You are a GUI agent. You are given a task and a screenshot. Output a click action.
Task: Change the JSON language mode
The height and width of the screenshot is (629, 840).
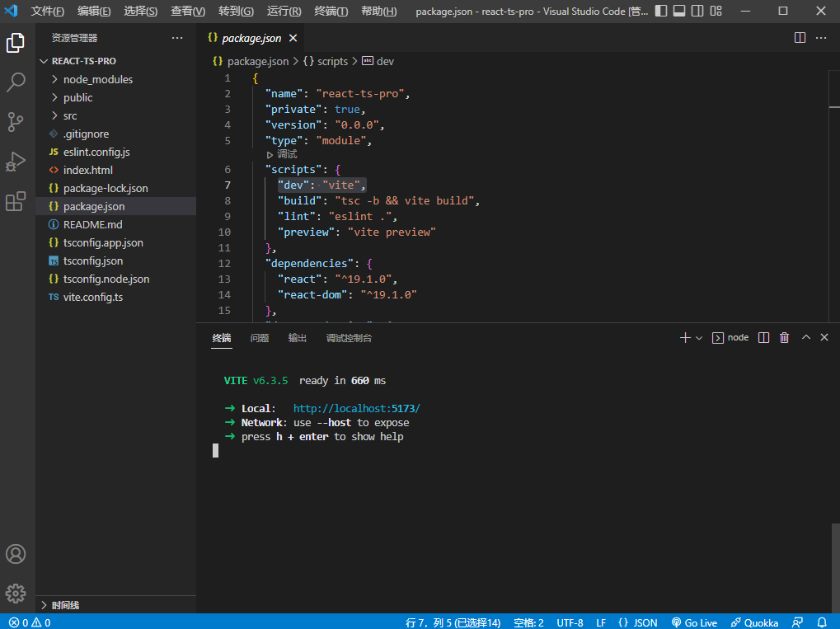coord(637,622)
